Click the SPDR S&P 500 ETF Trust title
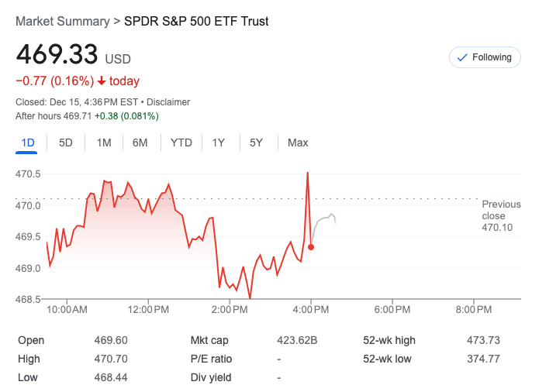 click(197, 22)
